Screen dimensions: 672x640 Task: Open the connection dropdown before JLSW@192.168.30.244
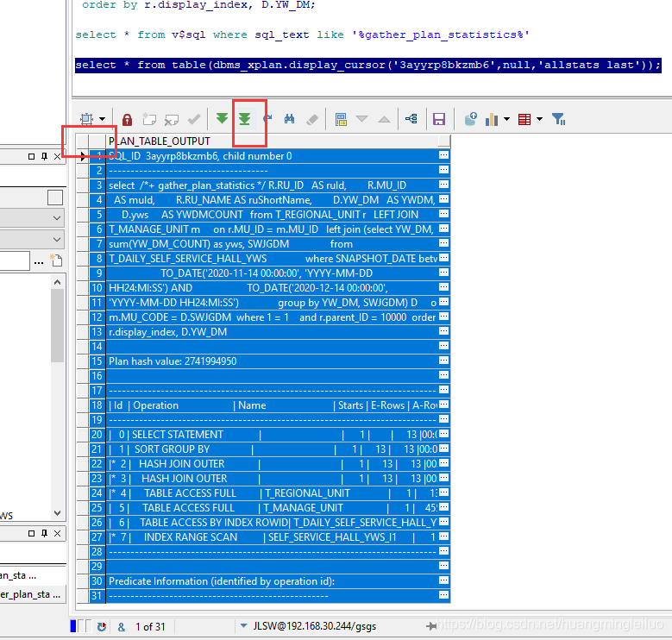(243, 626)
